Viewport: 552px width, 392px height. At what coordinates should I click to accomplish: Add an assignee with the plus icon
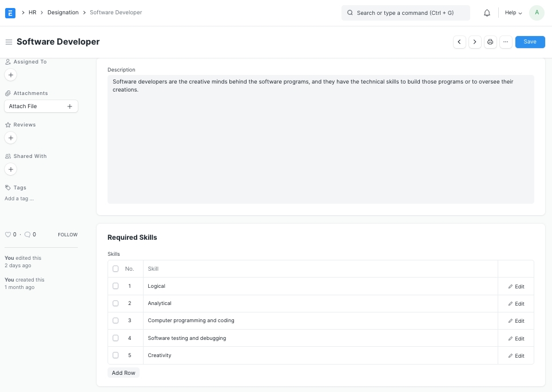(x=11, y=75)
